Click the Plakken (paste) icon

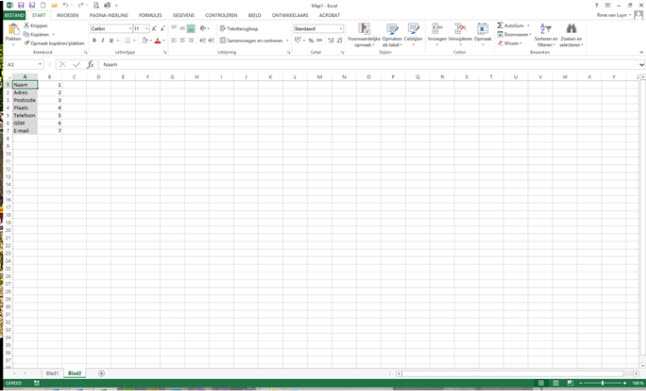click(14, 30)
